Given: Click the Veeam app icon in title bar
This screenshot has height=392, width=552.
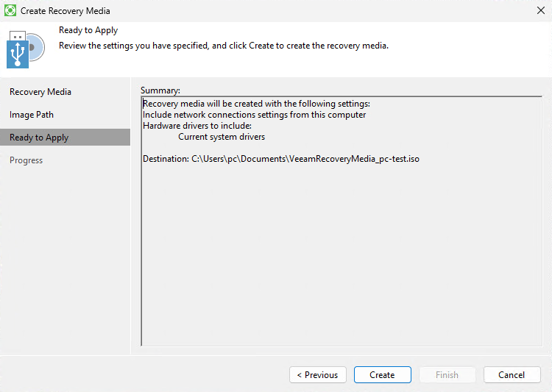Looking at the screenshot, I should click(x=10, y=10).
